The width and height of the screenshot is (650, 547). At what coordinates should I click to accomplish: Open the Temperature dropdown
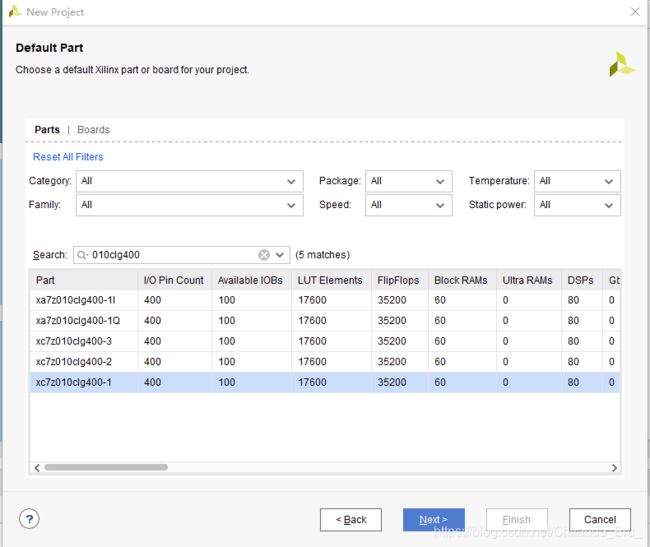[x=577, y=181]
